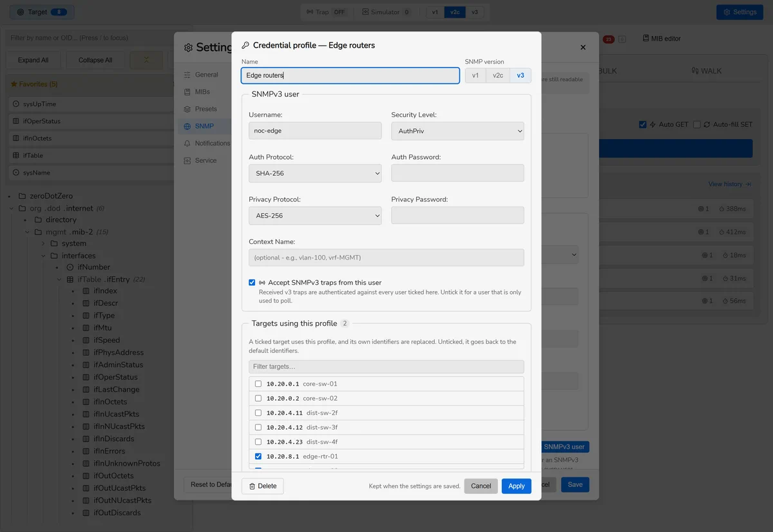Check the Auto-fill SET checkbox
Image resolution: width=773 pixels, height=532 pixels.
[697, 124]
